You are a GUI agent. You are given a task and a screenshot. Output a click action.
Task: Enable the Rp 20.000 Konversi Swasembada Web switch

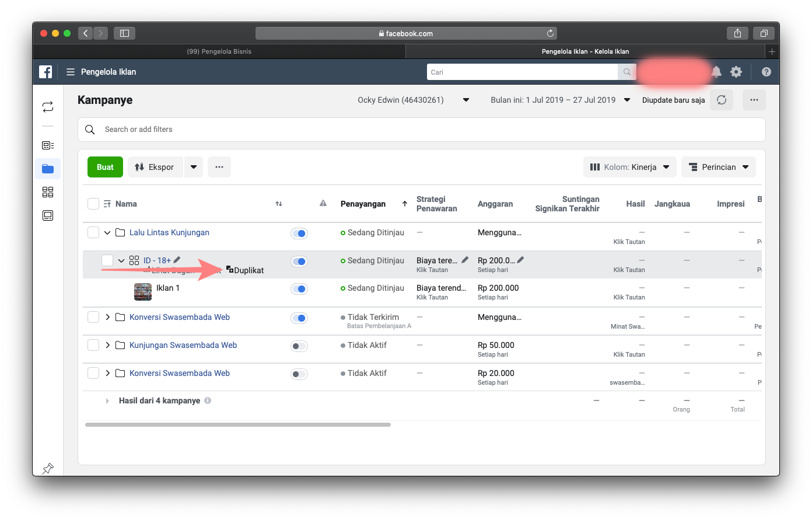pos(299,374)
